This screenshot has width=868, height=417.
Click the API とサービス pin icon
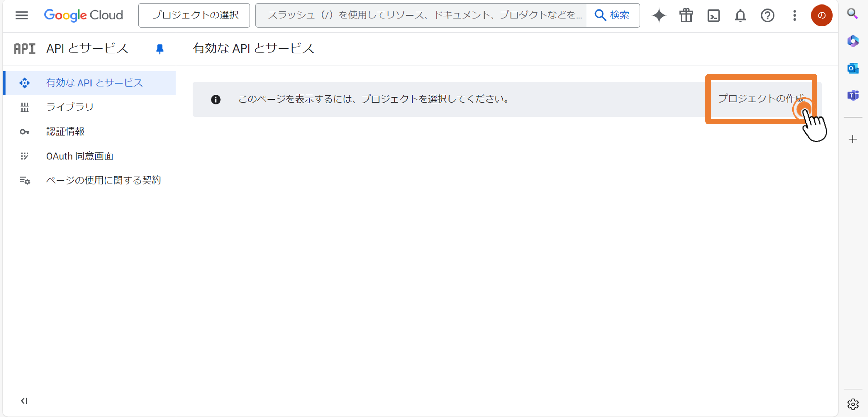pyautogui.click(x=160, y=49)
